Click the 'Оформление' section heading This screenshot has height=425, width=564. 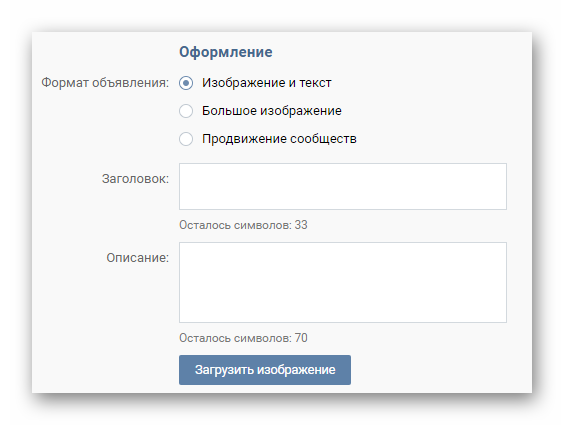pyautogui.click(x=226, y=52)
